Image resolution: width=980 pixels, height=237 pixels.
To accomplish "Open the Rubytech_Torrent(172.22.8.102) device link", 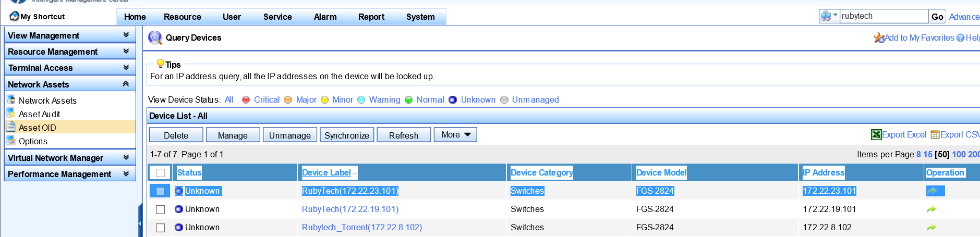I will [362, 227].
